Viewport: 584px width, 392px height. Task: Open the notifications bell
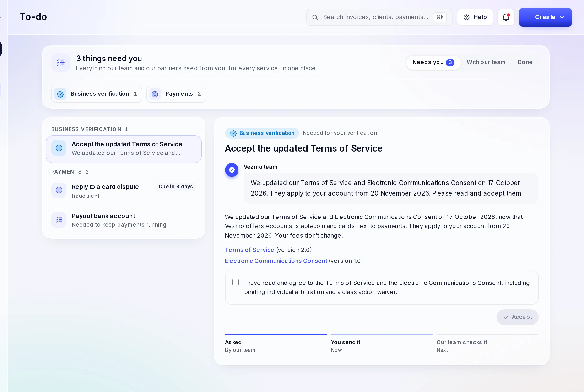click(506, 17)
